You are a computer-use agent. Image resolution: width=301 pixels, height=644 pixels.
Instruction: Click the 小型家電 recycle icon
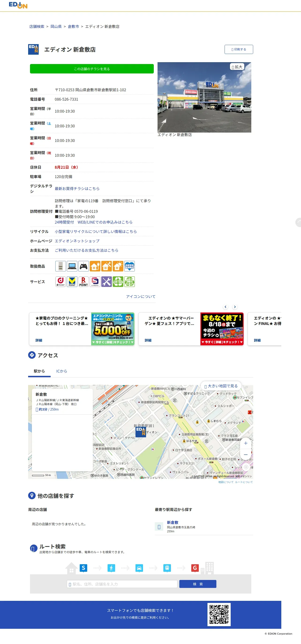coord(129,282)
